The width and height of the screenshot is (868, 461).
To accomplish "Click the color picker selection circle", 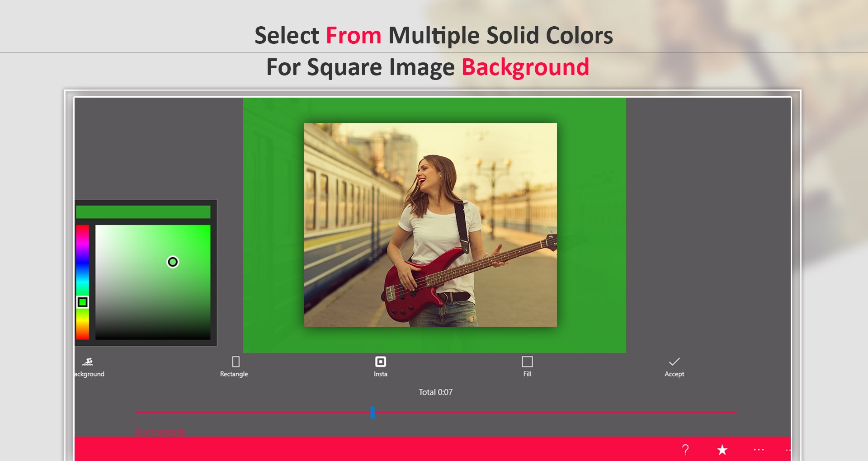I will point(173,262).
